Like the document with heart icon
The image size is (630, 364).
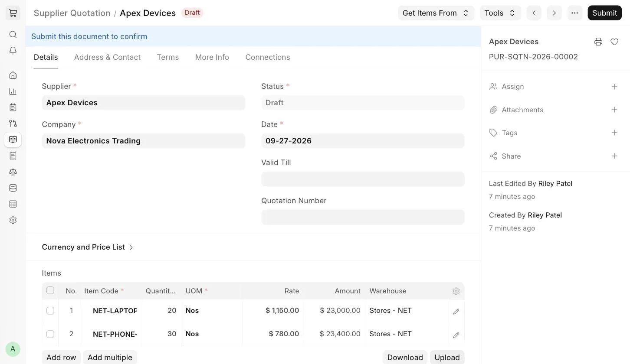(614, 42)
